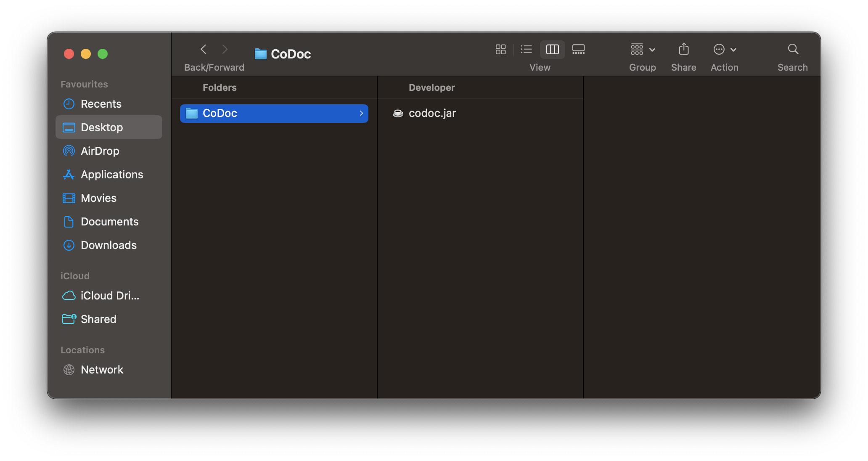The image size is (868, 461).
Task: Go forward using the forward arrow
Action: pos(225,49)
